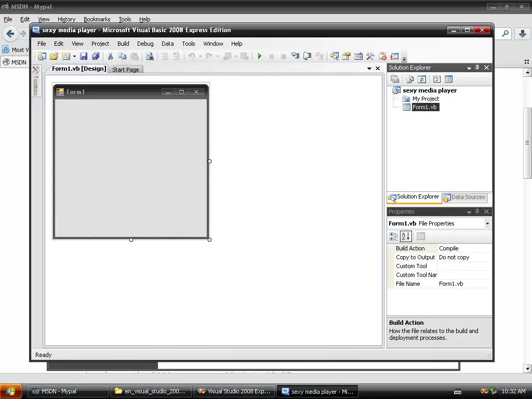Click the New Project toolbar icon
532x399 pixels.
[x=42, y=56]
